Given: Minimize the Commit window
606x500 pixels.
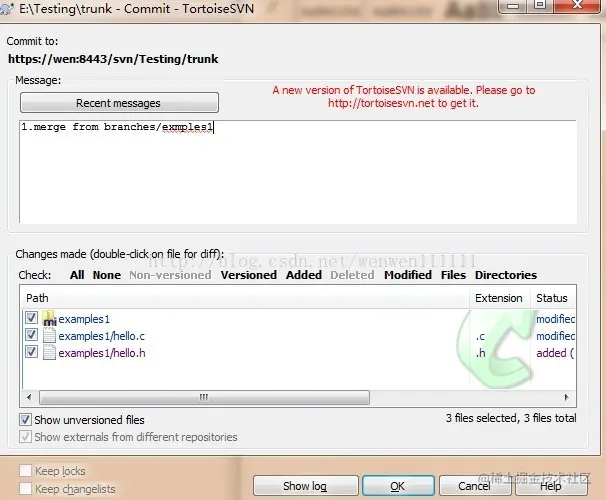Looking at the screenshot, I should point(513,6).
